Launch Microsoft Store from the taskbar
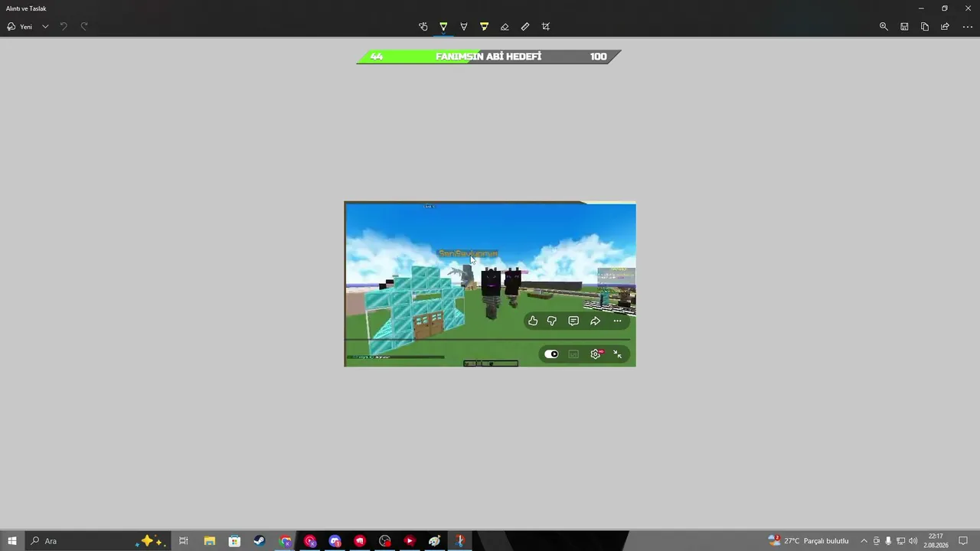980x551 pixels. [x=234, y=541]
